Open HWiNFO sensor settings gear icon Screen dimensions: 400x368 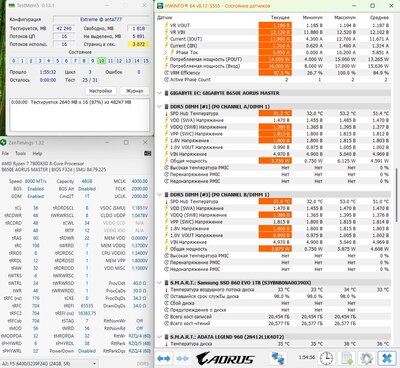[366, 359]
